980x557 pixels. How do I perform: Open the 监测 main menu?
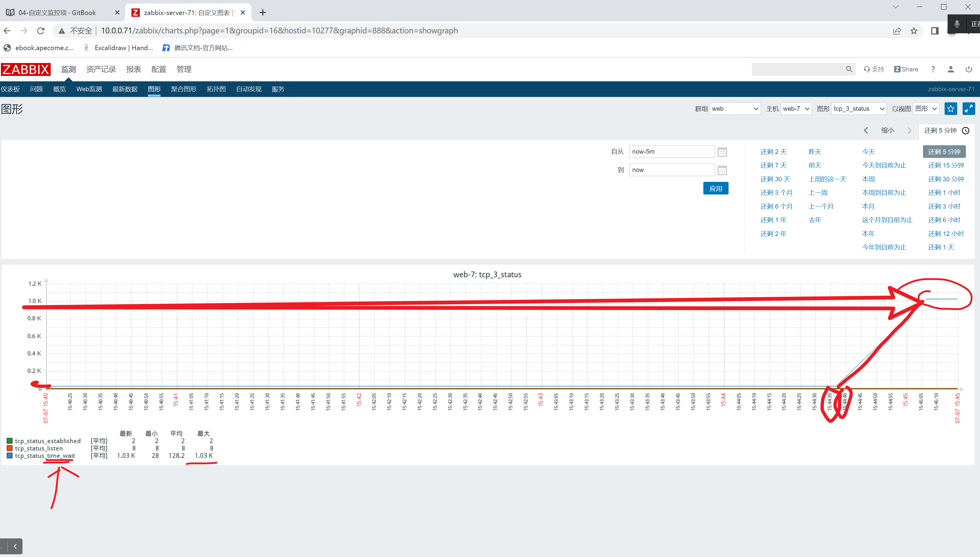[68, 69]
